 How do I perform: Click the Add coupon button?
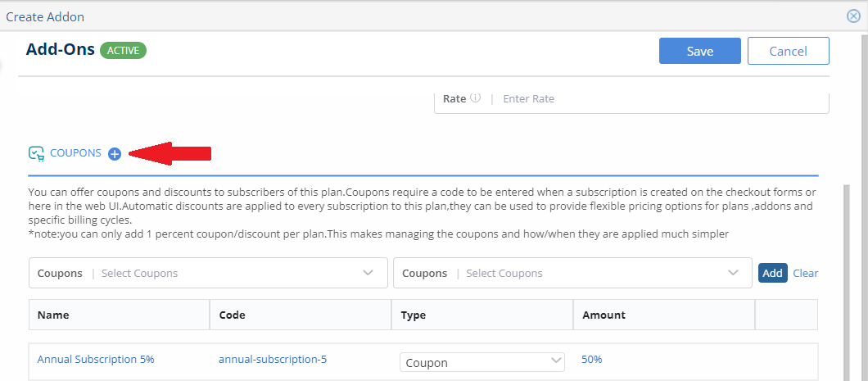pyautogui.click(x=772, y=273)
